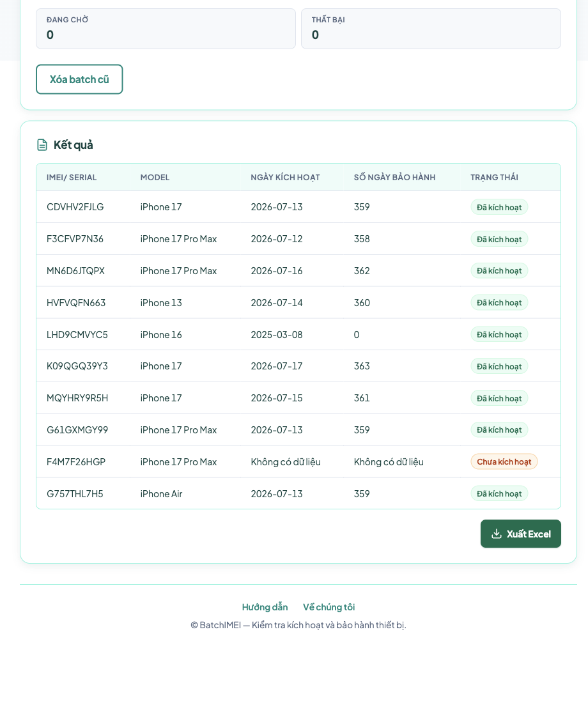Select serial G757THL7H5
Viewport: 588px width, 703px height.
coord(75,493)
